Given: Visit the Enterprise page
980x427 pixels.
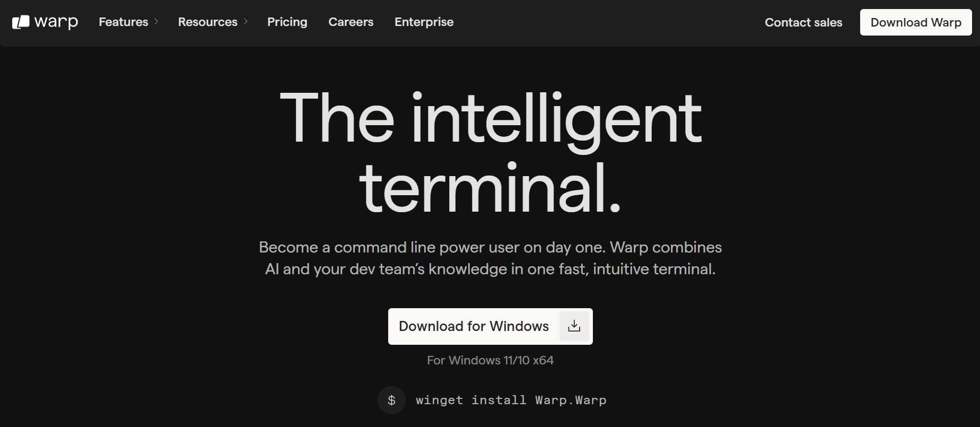Looking at the screenshot, I should point(424,22).
